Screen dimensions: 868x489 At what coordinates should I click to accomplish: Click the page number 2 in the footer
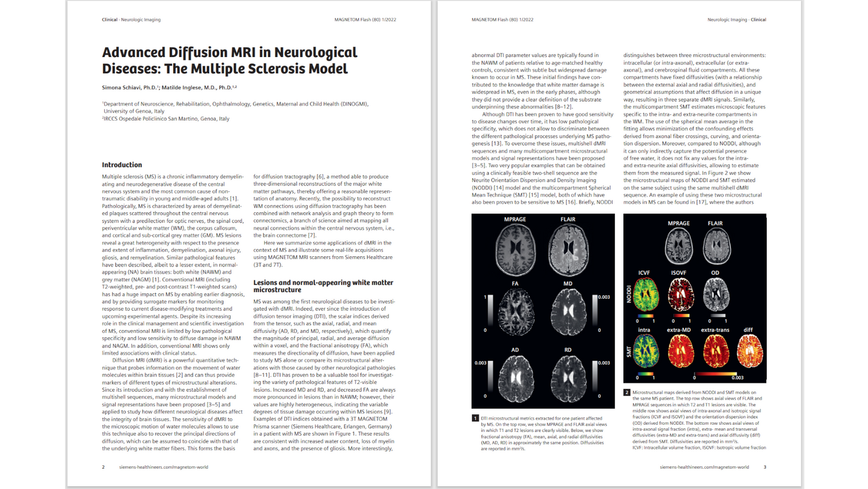103,466
